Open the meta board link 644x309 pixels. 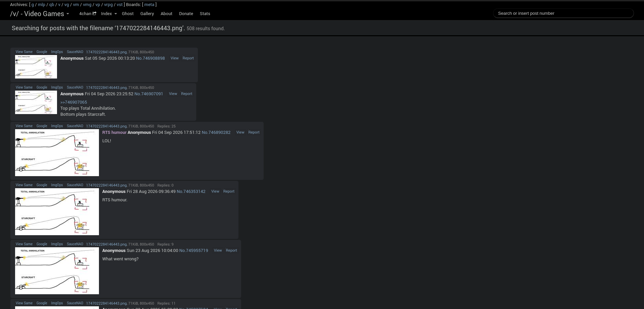pos(149,4)
